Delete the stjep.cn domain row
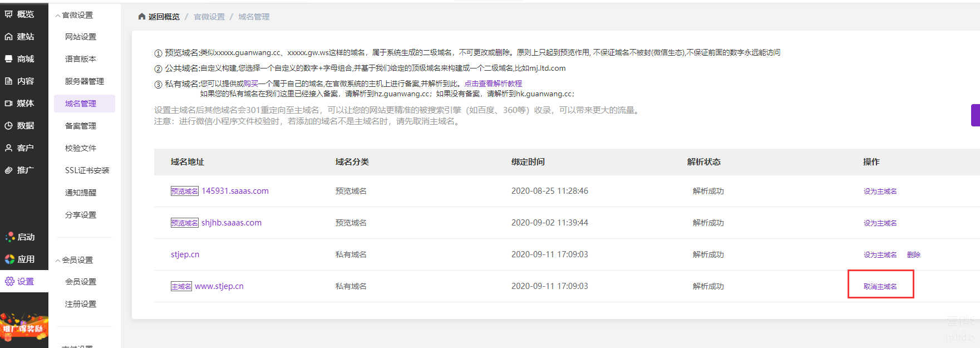The image size is (980, 348). [913, 255]
